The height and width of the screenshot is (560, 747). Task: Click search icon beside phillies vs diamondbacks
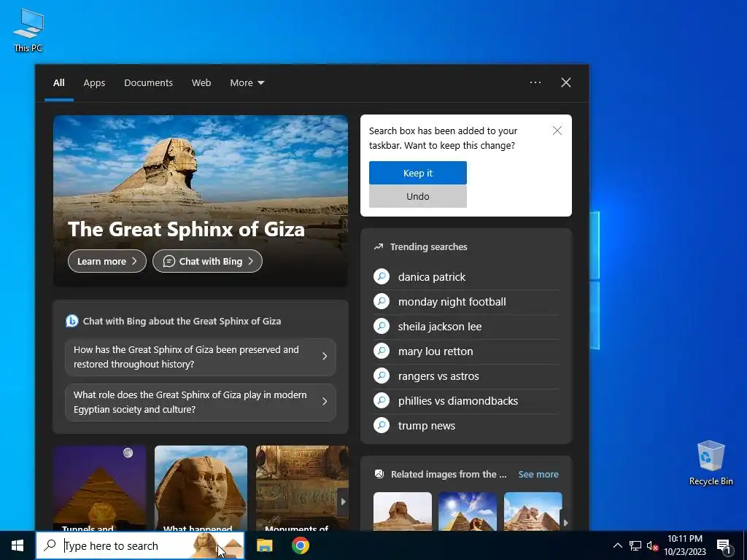(382, 400)
